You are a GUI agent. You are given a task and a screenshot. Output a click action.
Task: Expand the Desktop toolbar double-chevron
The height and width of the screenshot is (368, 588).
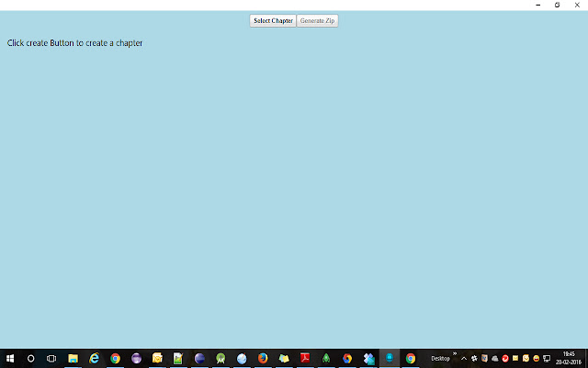coord(455,353)
